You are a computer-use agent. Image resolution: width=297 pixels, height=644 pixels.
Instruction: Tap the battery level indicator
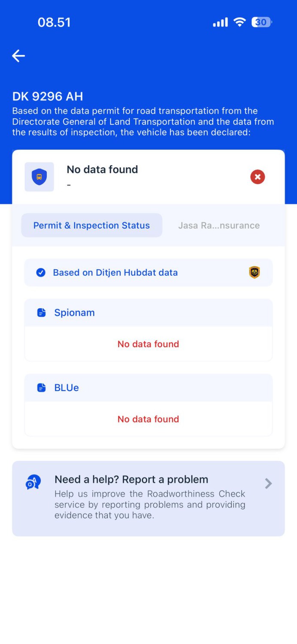click(x=261, y=22)
